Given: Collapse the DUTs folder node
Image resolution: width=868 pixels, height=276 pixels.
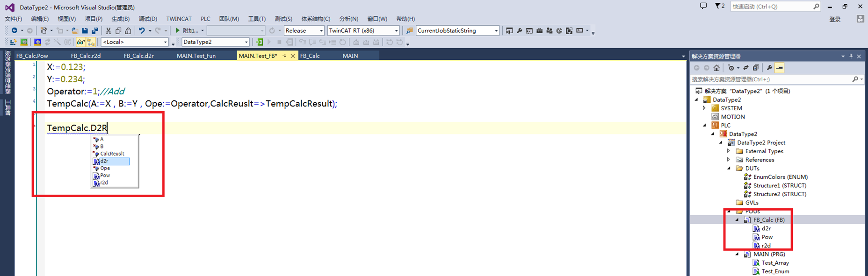Looking at the screenshot, I should (729, 168).
